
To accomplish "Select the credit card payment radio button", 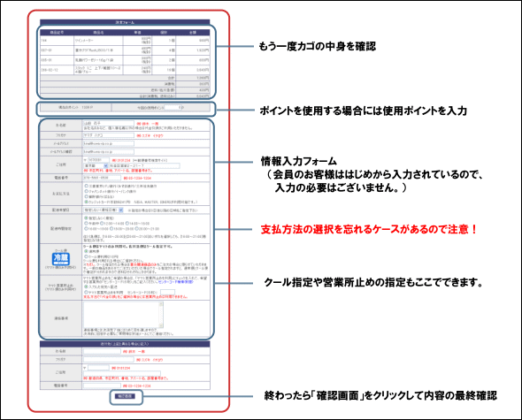I will click(x=86, y=202).
